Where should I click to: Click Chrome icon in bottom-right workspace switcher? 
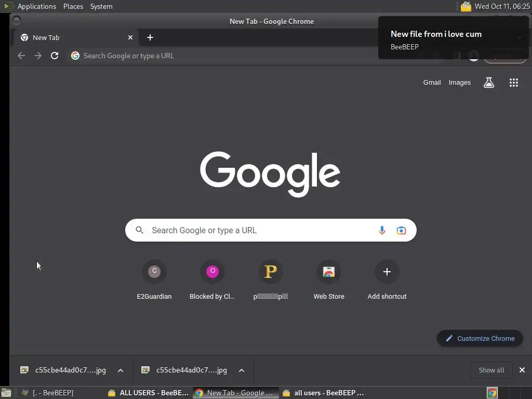tap(492, 393)
